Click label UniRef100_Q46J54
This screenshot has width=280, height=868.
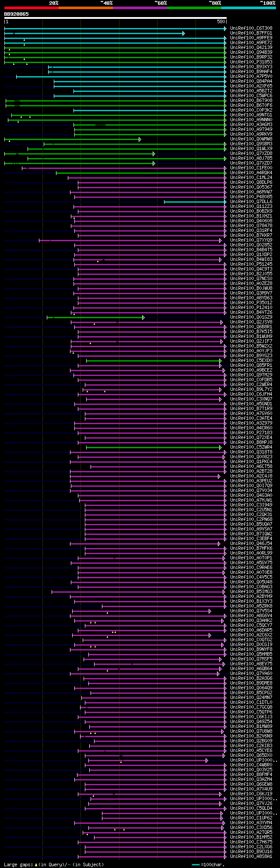251,544
